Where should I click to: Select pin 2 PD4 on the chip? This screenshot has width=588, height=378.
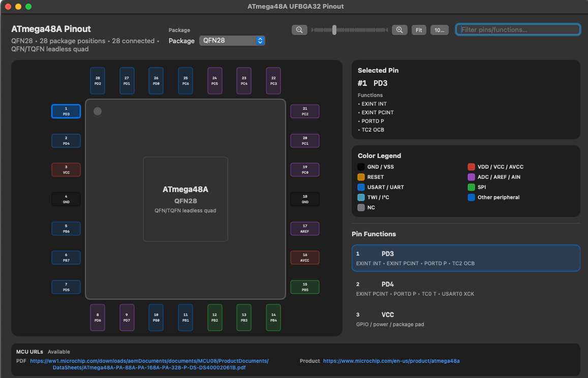point(66,141)
